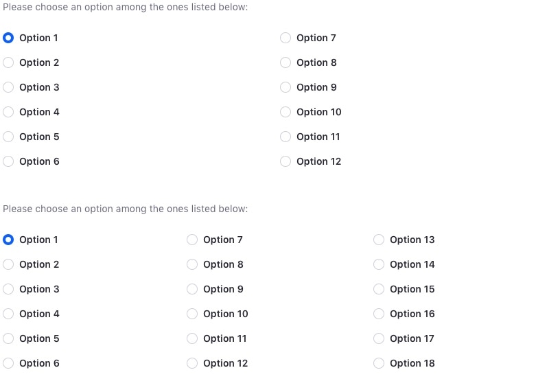Select Option 7 in the top group
560x392 pixels.
[x=285, y=38]
